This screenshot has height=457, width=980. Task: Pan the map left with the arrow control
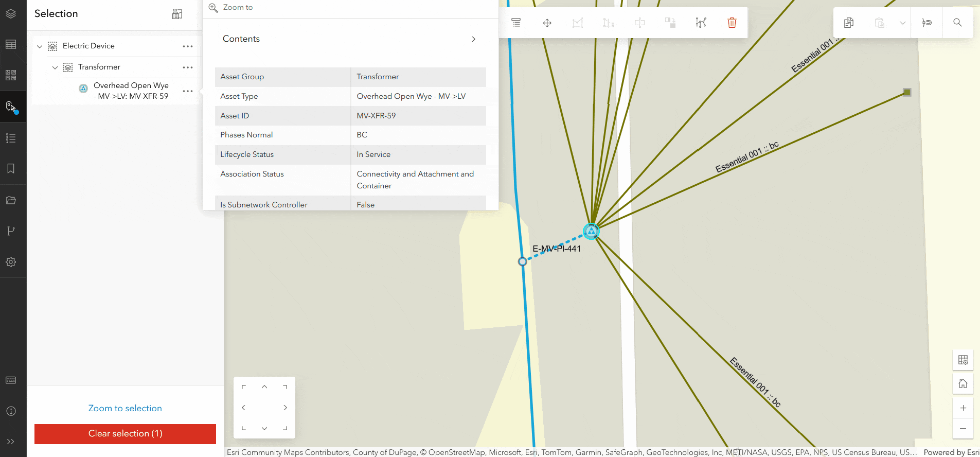(x=244, y=408)
